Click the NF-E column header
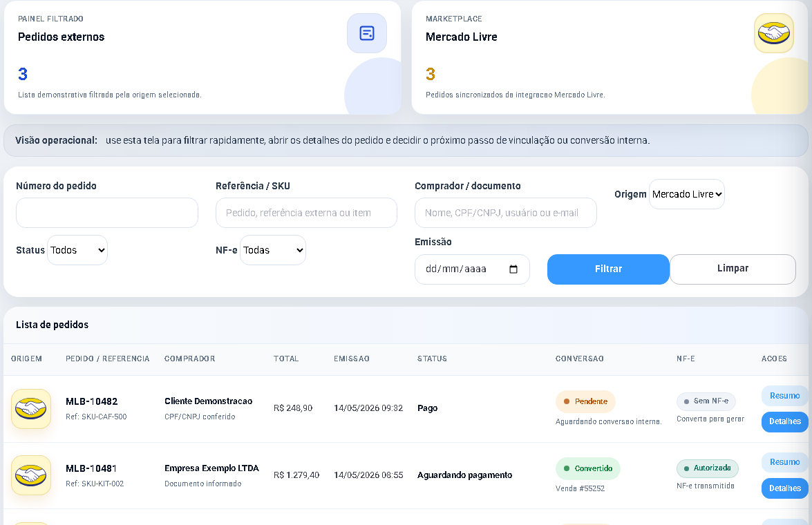The height and width of the screenshot is (525, 812). point(686,359)
